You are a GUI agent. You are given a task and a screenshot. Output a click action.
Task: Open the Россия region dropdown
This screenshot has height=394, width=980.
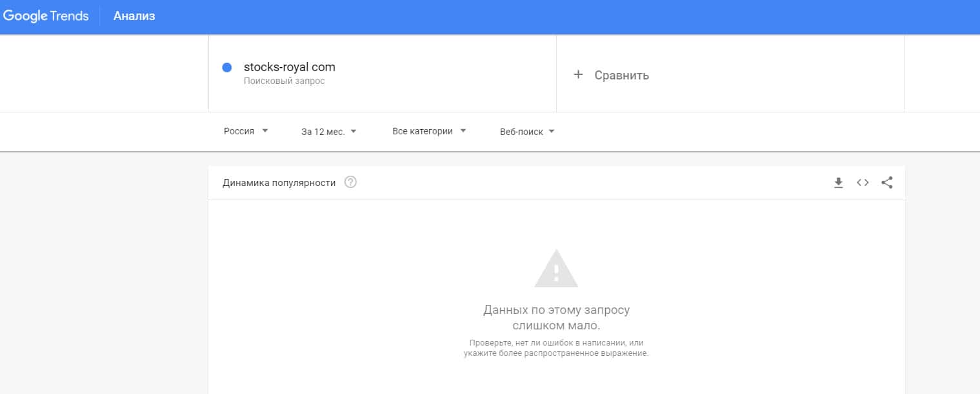(x=246, y=132)
